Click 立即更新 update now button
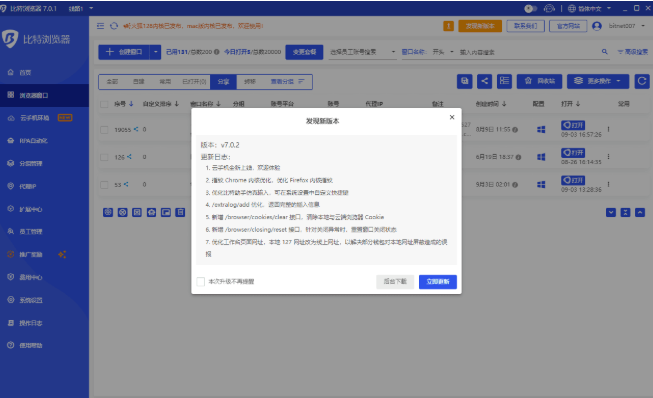This screenshot has height=398, width=653. [x=438, y=282]
